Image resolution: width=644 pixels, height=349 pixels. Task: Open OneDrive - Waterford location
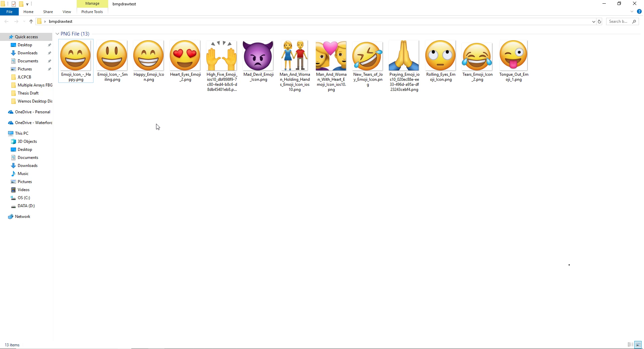[33, 123]
